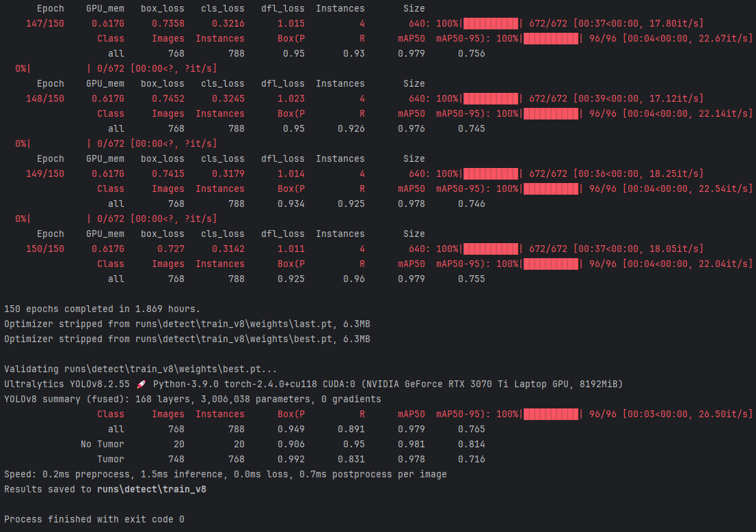Click the 'NVIDIA GeForce RTX 3070 Ti Laptop GPU' text
756x532 pixels.
point(469,384)
